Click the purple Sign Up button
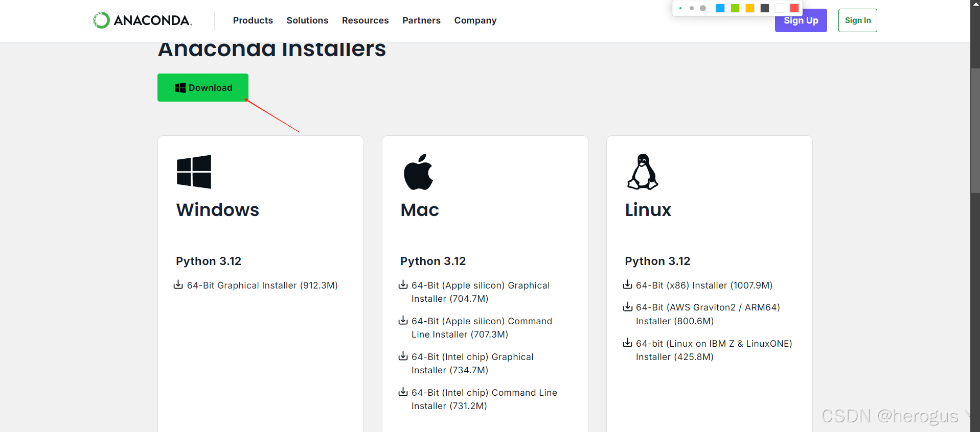Image resolution: width=980 pixels, height=432 pixels. pyautogui.click(x=801, y=21)
